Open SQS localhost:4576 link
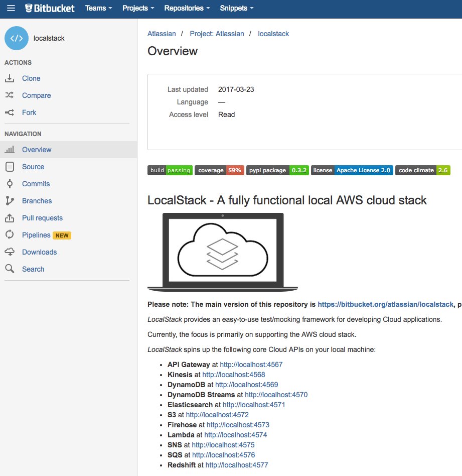Image resolution: width=462 pixels, height=476 pixels. 224,455
